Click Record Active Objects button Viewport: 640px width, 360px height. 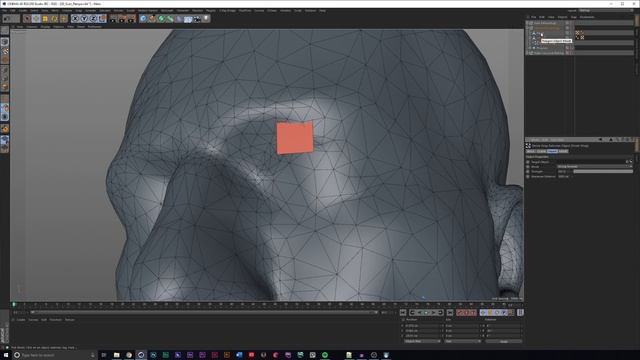(x=460, y=313)
